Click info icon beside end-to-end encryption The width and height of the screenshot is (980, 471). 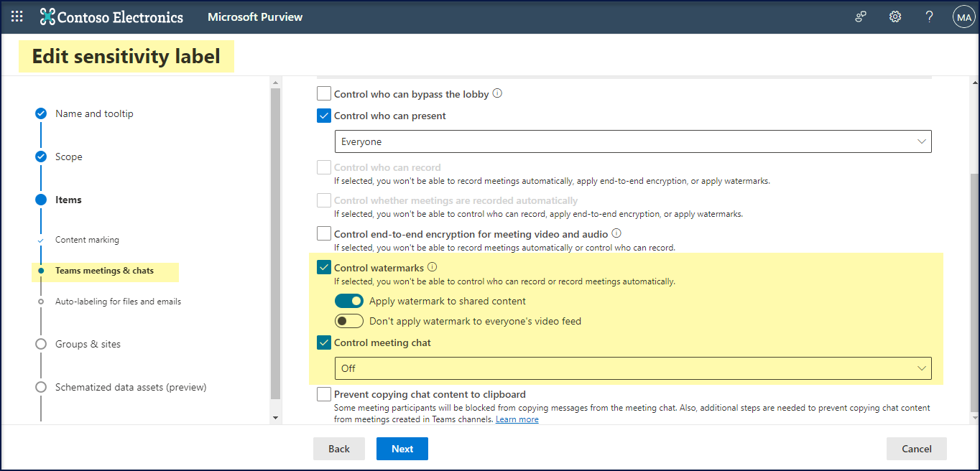pyautogui.click(x=616, y=233)
